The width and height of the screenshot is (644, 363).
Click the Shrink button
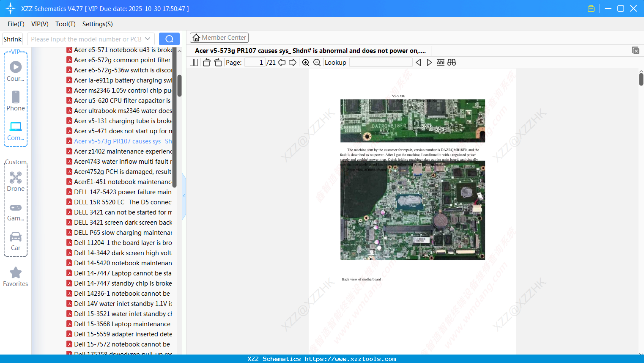pos(13,39)
